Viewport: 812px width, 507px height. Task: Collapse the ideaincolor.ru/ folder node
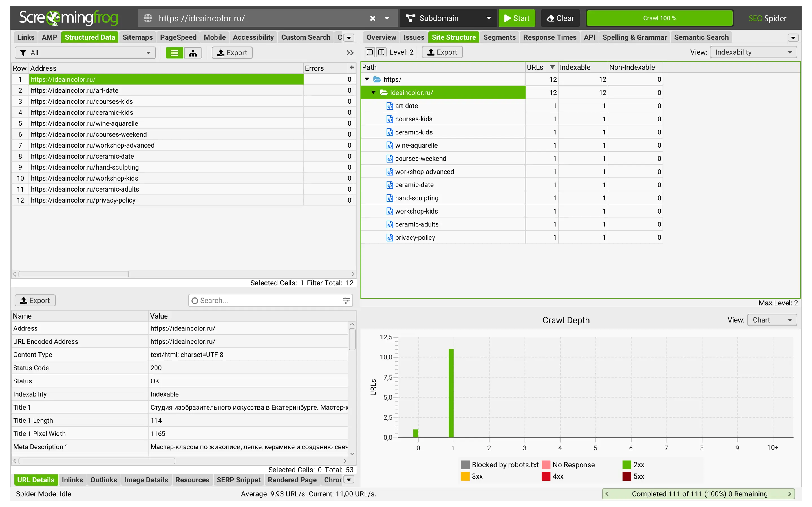[x=374, y=93]
